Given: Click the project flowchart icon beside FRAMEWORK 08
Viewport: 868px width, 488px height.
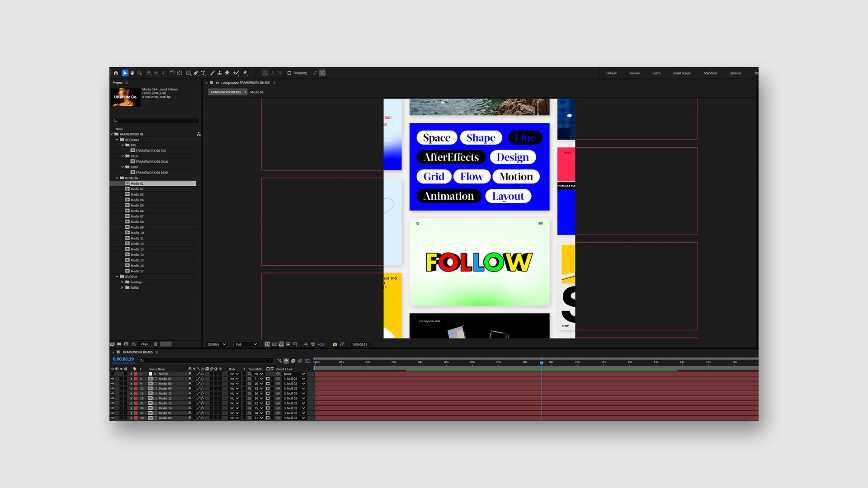Looking at the screenshot, I should (198, 134).
